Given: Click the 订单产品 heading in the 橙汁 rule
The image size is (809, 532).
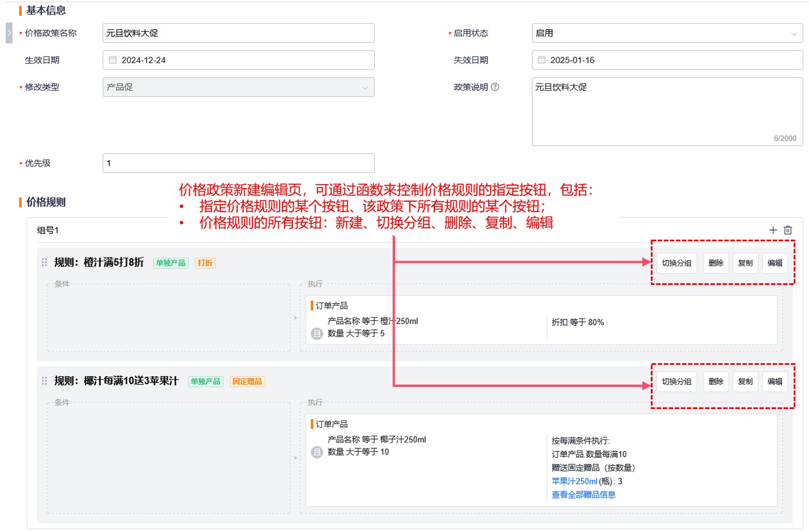Looking at the screenshot, I should (x=332, y=305).
